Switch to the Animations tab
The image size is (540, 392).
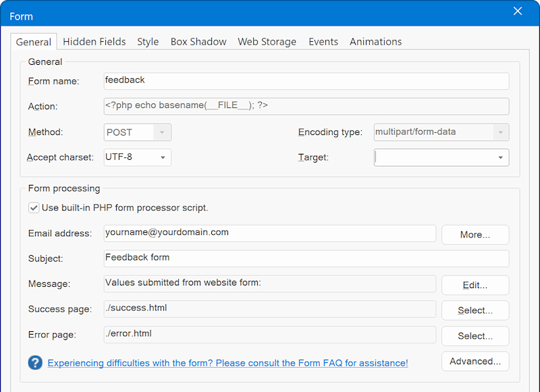coord(375,42)
